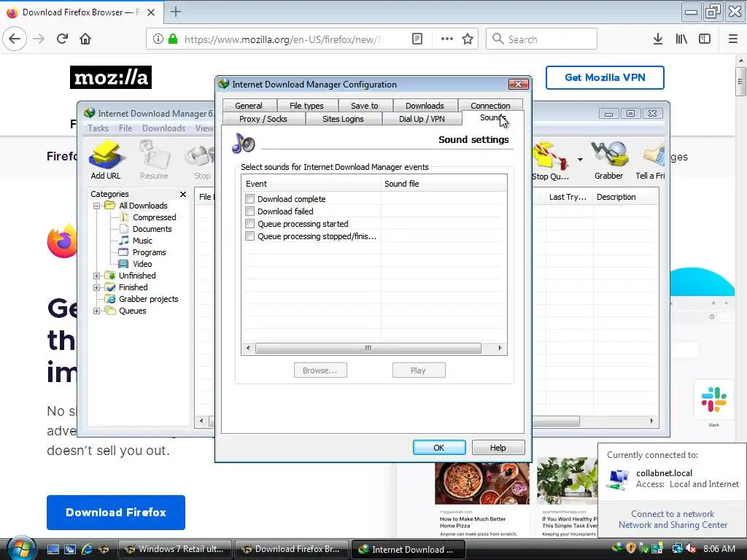Click the Stop toolbar icon in IDM
Image resolution: width=747 pixels, height=560 pixels.
pyautogui.click(x=201, y=160)
